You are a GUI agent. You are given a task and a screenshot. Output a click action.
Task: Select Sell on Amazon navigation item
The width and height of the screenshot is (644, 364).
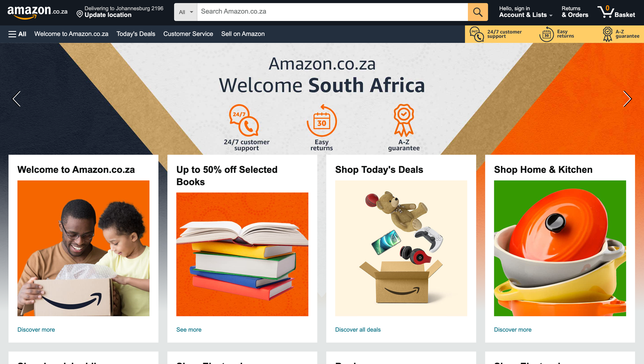click(x=243, y=34)
